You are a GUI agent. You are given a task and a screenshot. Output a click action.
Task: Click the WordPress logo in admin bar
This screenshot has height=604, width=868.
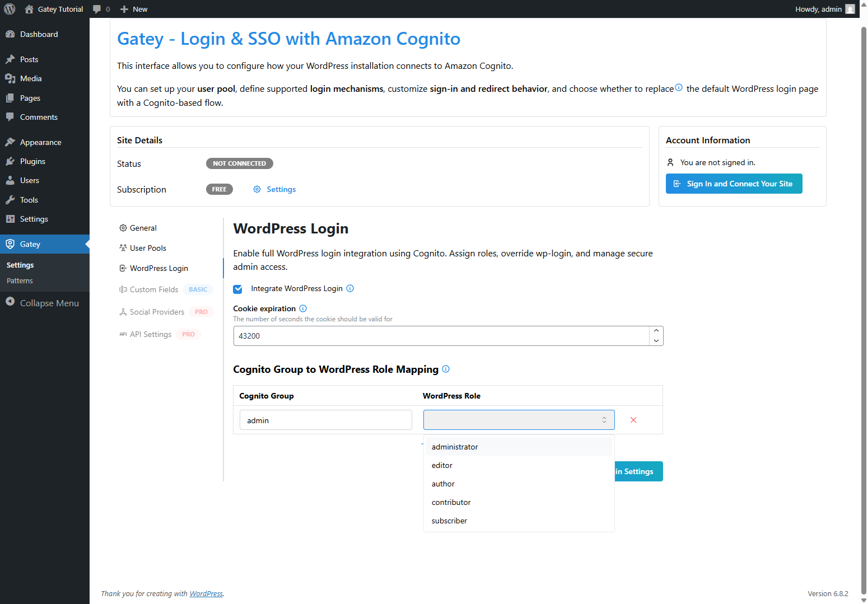tap(10, 9)
